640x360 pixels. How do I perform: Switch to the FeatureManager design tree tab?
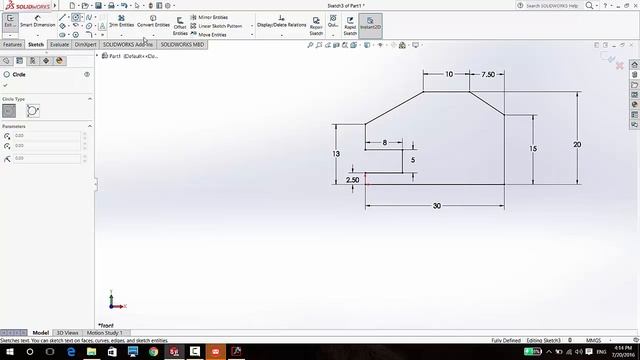coord(6,61)
